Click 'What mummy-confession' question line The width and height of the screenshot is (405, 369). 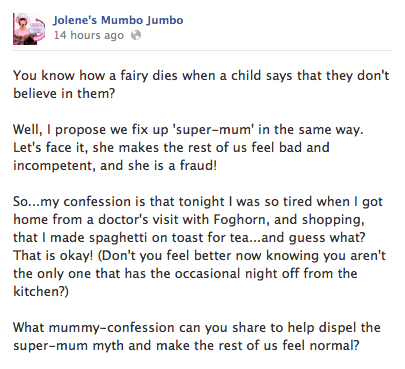click(197, 327)
